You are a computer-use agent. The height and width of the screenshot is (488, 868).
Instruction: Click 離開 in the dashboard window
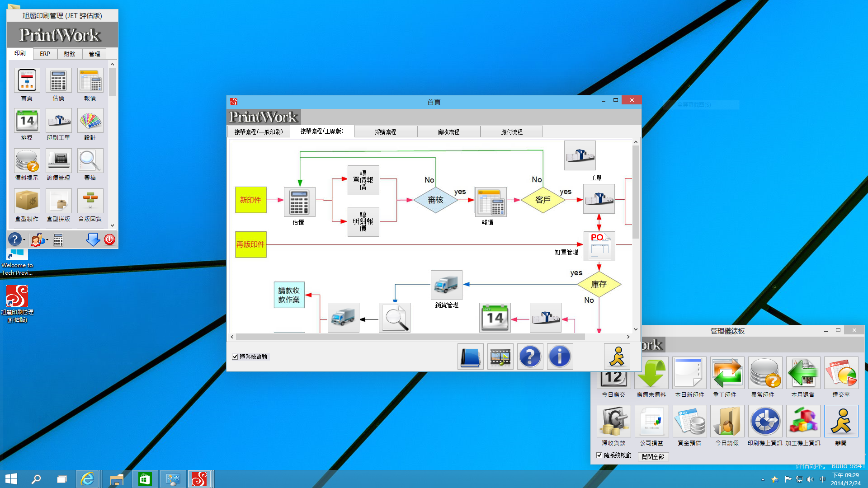[841, 421]
